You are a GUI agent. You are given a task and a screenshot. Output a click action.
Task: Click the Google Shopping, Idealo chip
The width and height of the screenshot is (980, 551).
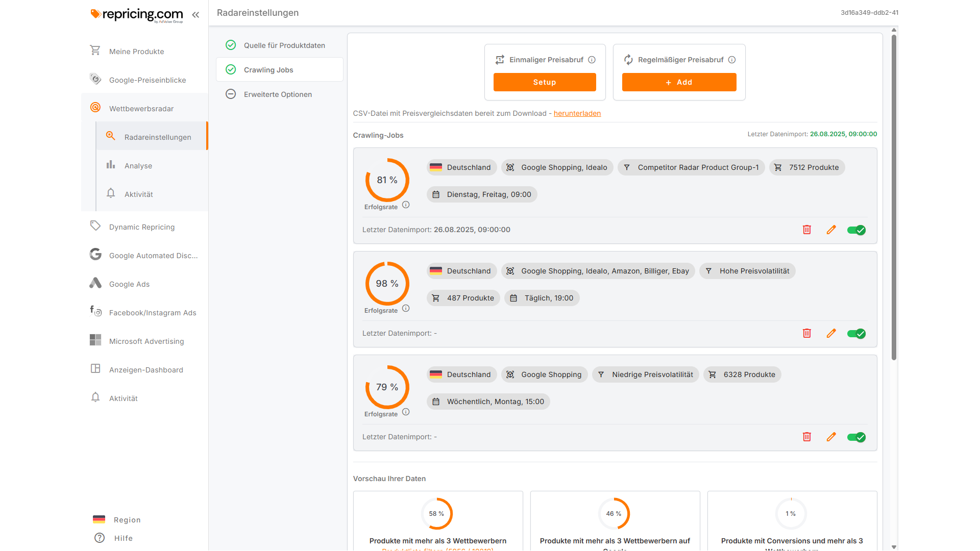[557, 167]
